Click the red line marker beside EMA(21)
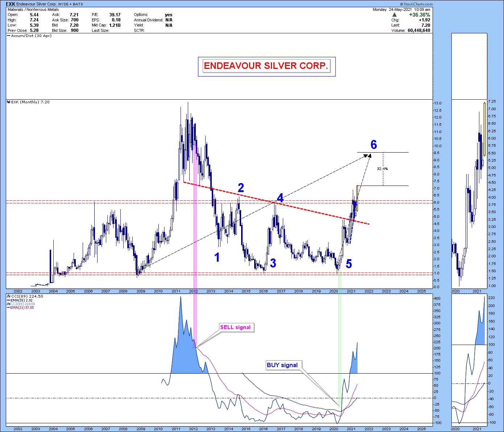The image size is (504, 432). point(9,308)
